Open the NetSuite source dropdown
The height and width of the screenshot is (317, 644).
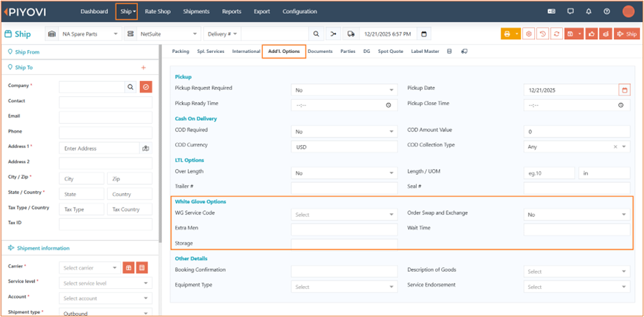click(168, 34)
